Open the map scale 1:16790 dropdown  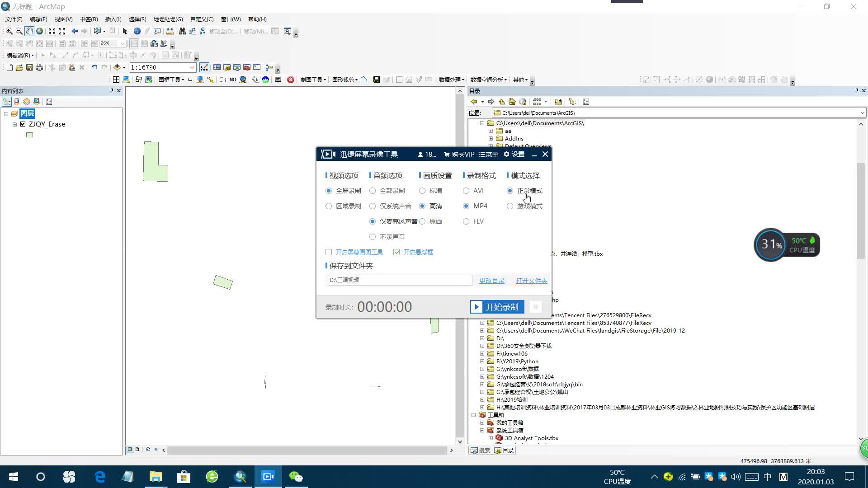tap(192, 67)
